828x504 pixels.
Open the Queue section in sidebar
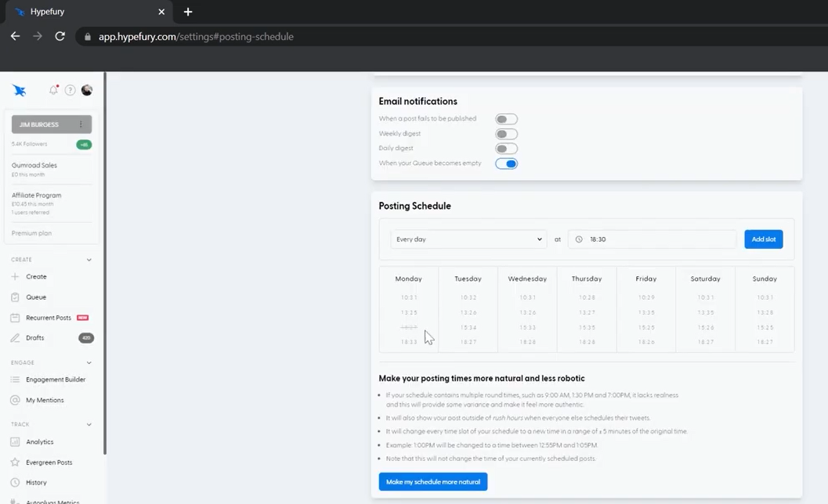pos(36,297)
